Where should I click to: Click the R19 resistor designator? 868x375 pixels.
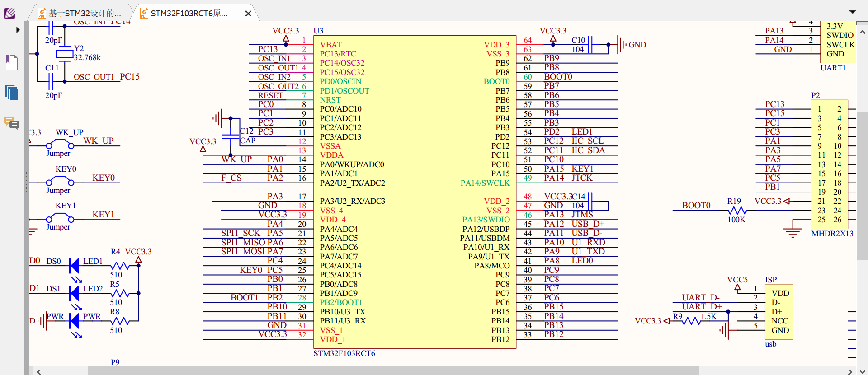pos(734,201)
